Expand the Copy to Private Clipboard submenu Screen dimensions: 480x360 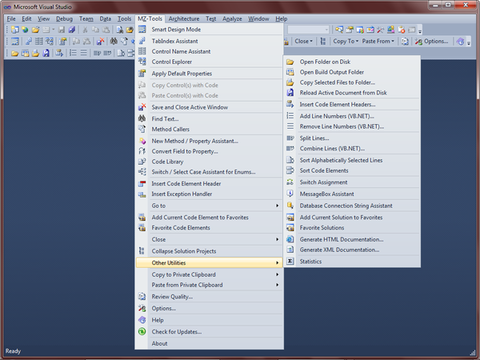pos(210,275)
